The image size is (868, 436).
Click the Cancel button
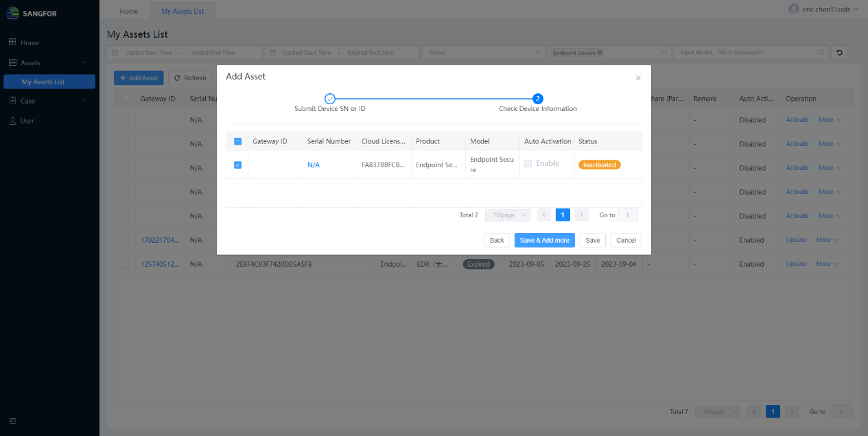coord(626,241)
